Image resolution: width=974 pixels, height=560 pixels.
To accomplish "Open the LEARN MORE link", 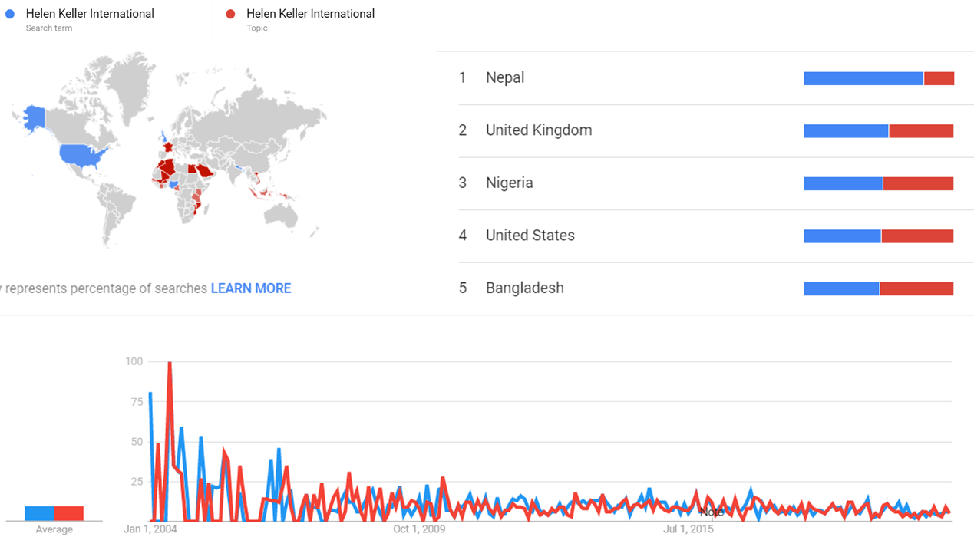I will (251, 288).
